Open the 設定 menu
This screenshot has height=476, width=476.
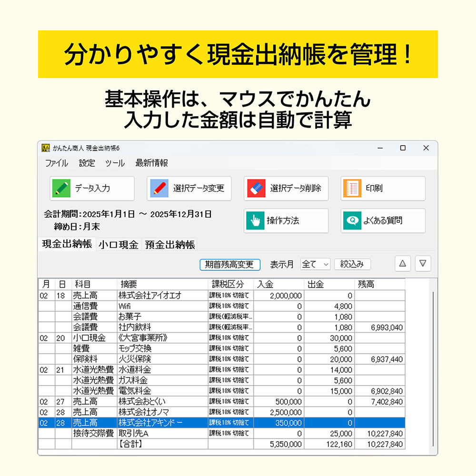(87, 163)
